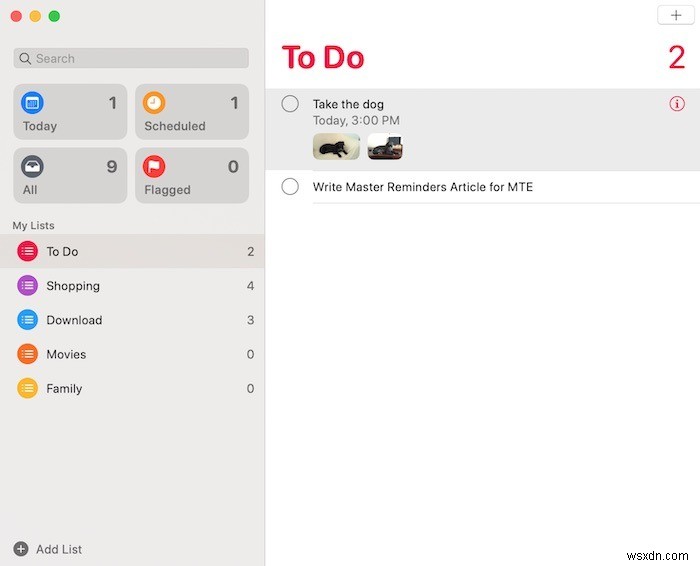Click Write Master Reminders Article for MTE text
This screenshot has height=566, width=700.
pyautogui.click(x=423, y=187)
